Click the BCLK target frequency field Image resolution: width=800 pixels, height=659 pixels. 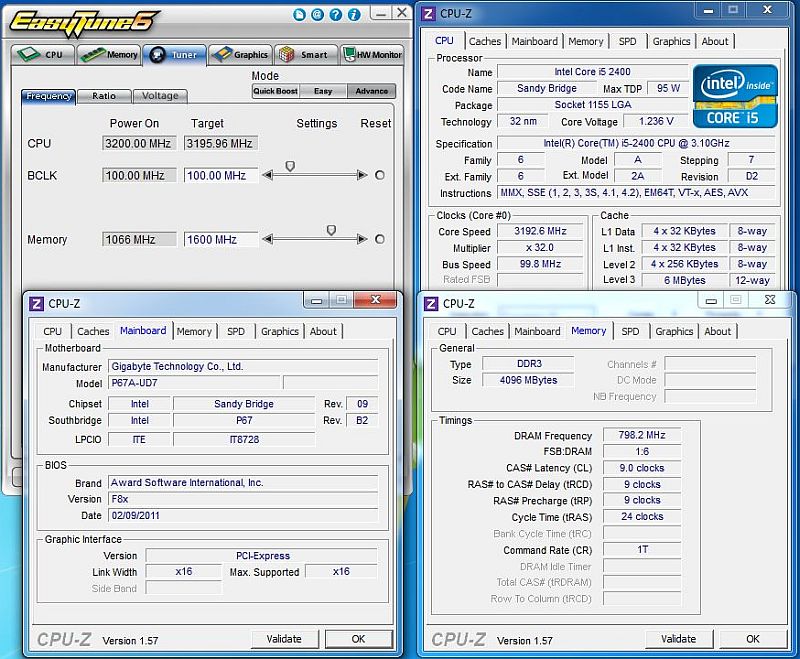pos(220,175)
